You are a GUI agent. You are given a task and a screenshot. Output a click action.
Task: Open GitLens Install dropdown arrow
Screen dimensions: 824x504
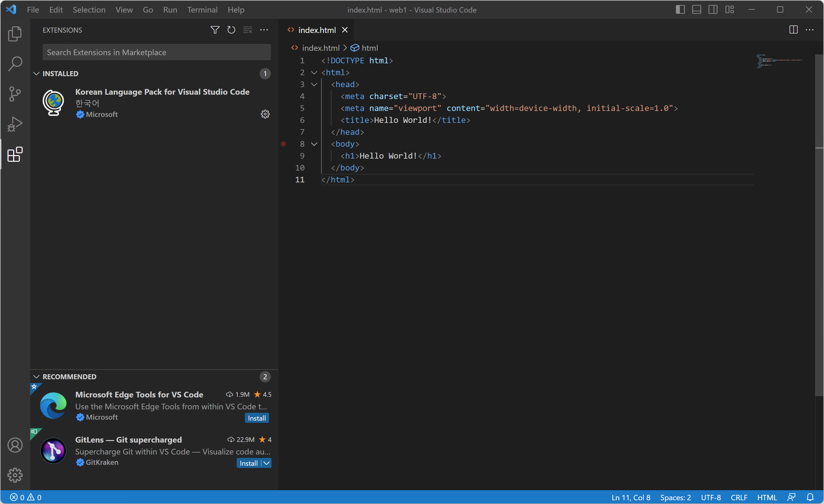coord(267,463)
